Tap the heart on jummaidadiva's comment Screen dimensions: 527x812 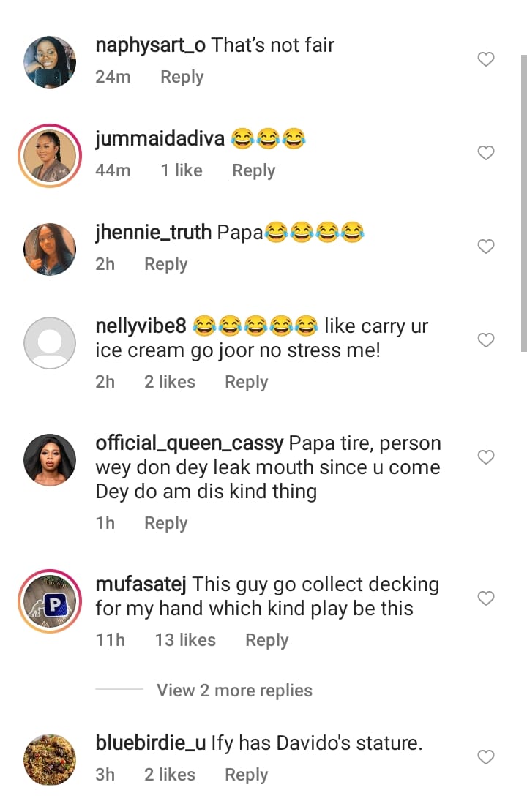[x=486, y=153]
